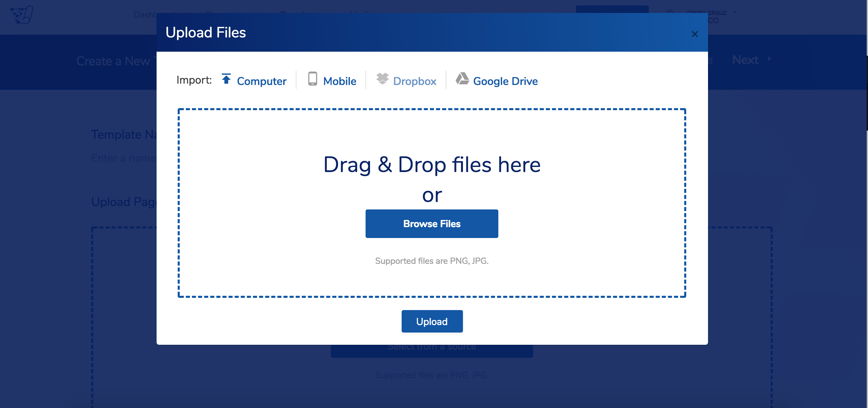This screenshot has height=408, width=868.
Task: Click the Google Drive triangle icon
Action: pos(462,79)
